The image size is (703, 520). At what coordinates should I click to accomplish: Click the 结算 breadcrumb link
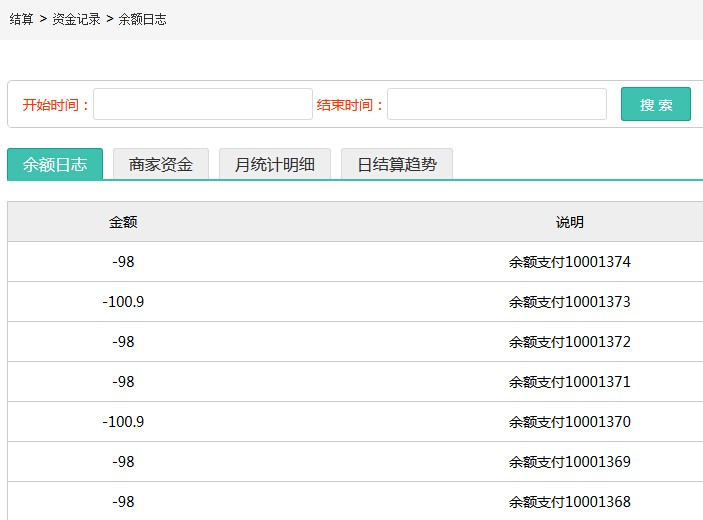21,19
